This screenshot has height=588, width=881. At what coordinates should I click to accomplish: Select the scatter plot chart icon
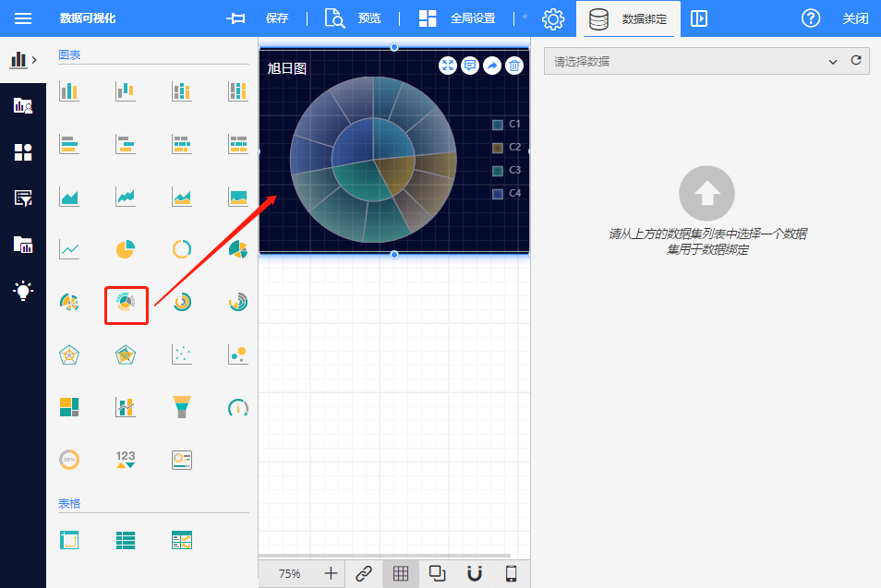click(182, 354)
